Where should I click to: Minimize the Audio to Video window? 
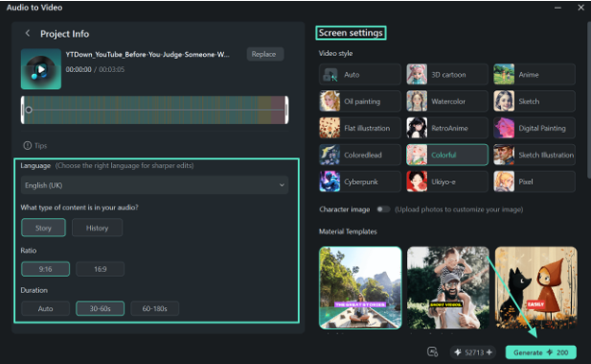coord(558,8)
